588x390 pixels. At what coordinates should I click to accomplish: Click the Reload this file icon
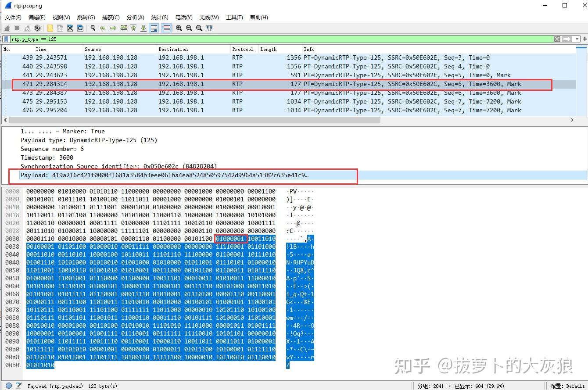pos(80,28)
